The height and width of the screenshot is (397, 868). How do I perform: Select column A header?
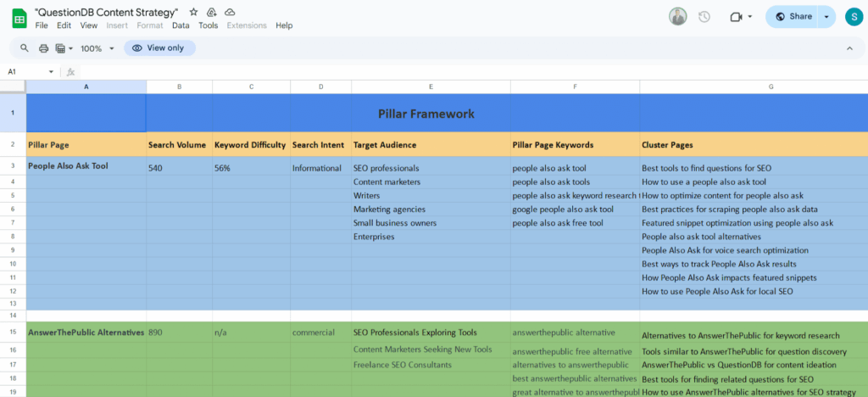pyautogui.click(x=86, y=87)
